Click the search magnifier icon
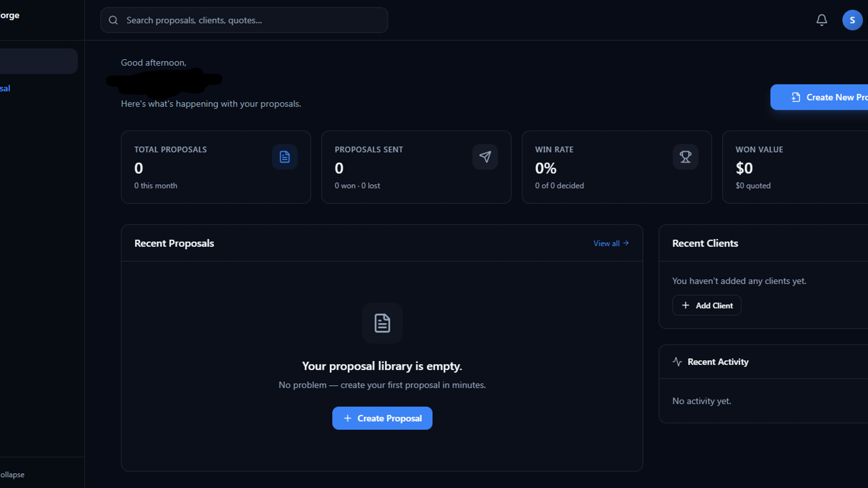This screenshot has width=868, height=488. [x=113, y=20]
